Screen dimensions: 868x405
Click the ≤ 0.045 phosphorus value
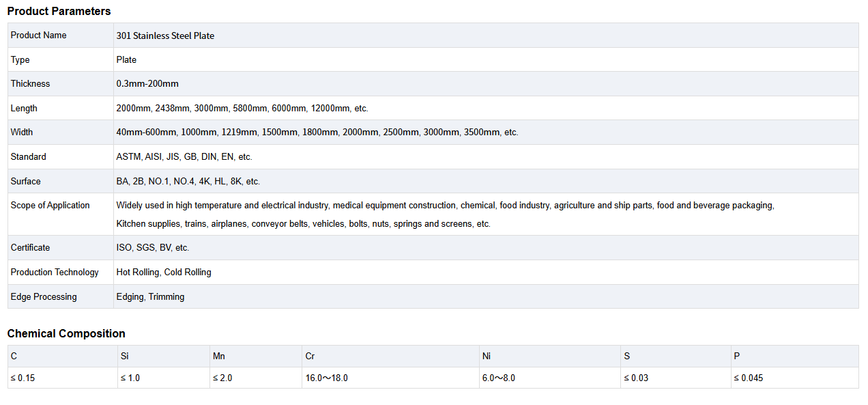(x=749, y=378)
